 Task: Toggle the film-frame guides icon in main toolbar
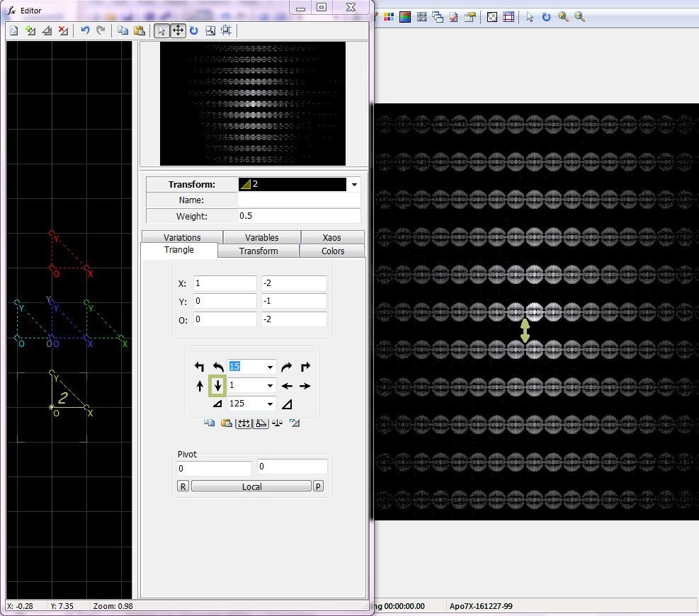[x=508, y=17]
